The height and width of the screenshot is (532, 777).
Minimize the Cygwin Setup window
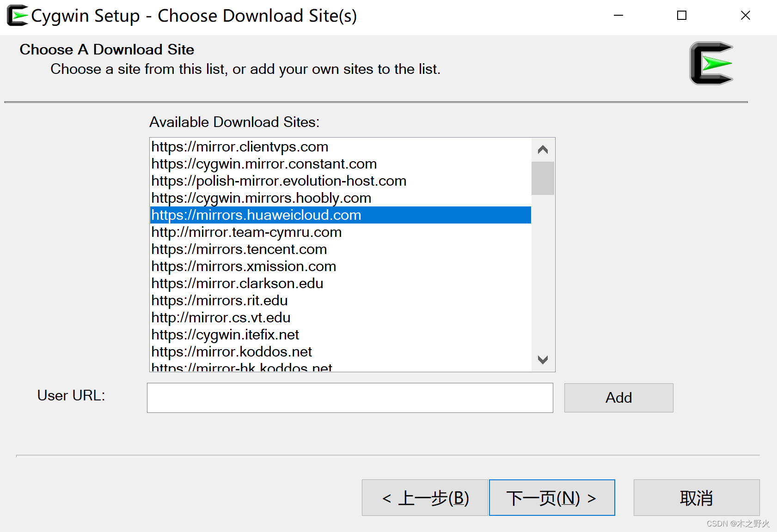618,15
